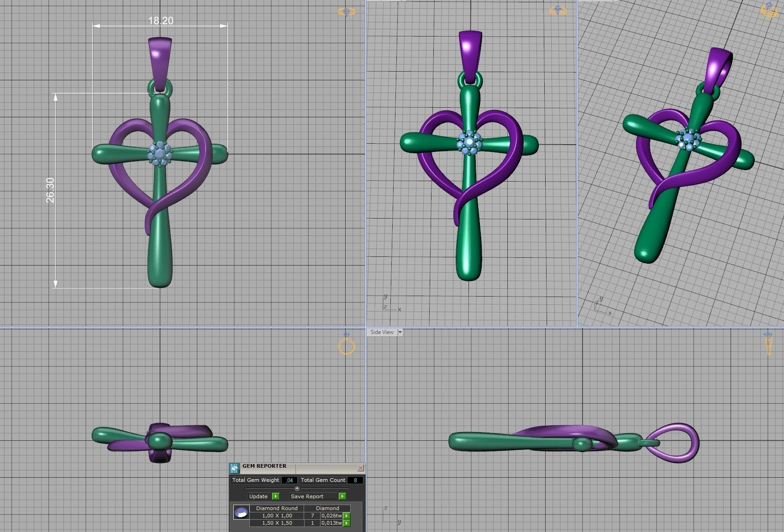Viewport: 784px width, 532px height.
Task: Select the 1,50 X 1,50 size cell
Action: (x=277, y=523)
